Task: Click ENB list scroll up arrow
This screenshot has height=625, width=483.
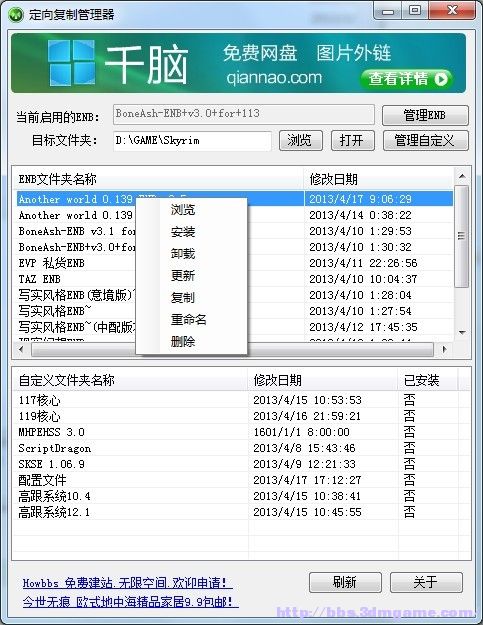Action: click(462, 176)
